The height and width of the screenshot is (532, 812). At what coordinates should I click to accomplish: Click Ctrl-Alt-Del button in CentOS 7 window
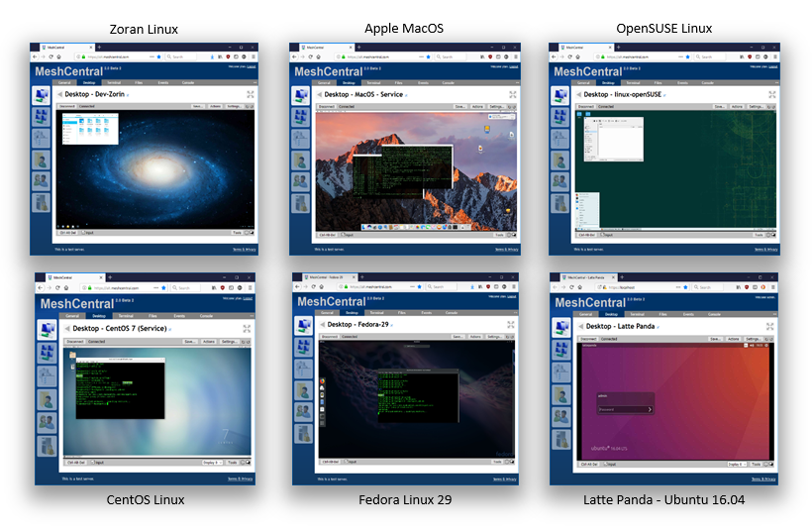click(76, 462)
